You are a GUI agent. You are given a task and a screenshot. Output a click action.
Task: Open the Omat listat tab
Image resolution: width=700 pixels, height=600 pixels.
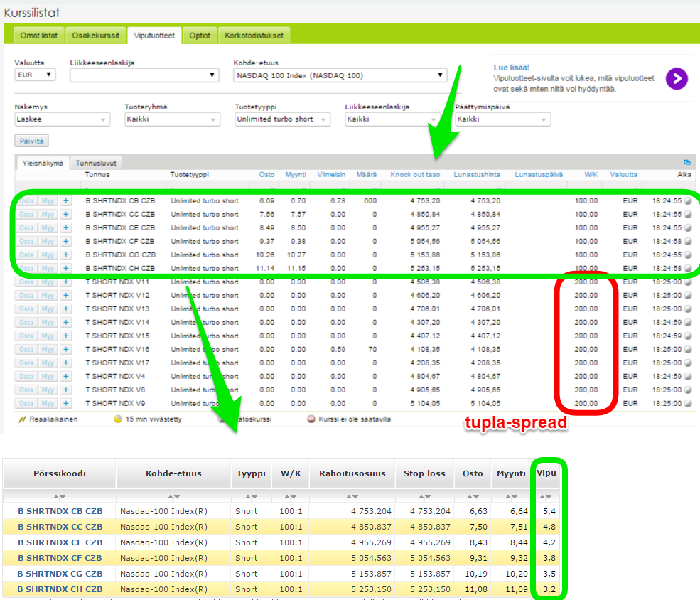39,36
